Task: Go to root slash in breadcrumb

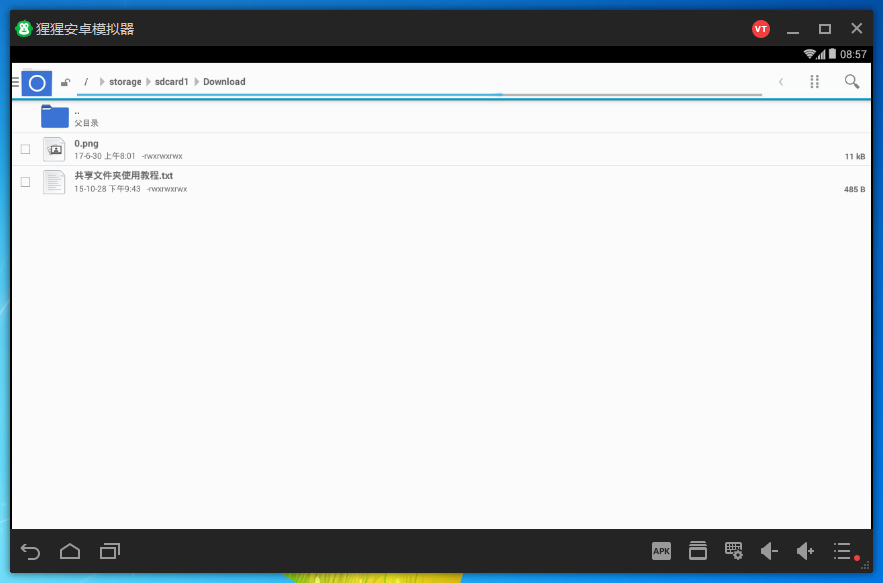Action: coord(86,82)
